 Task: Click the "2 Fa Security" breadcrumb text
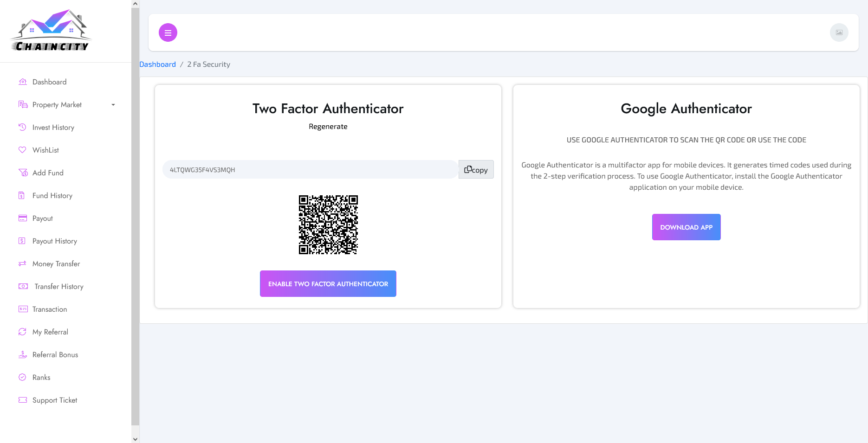(209, 64)
